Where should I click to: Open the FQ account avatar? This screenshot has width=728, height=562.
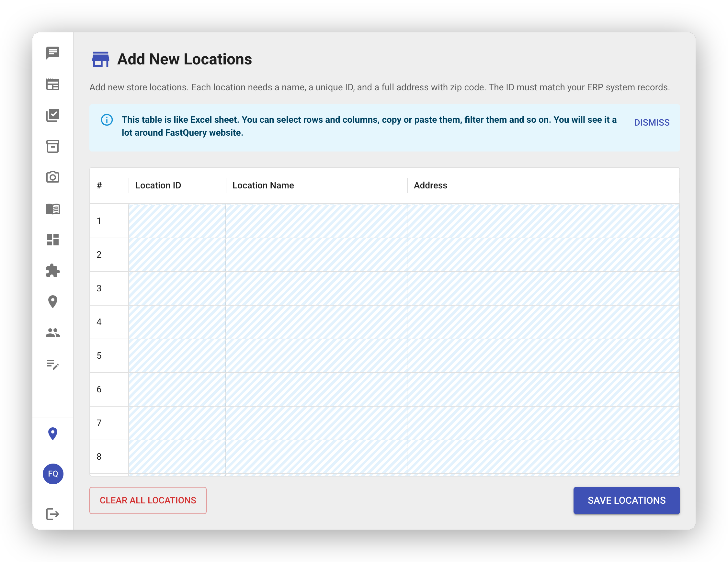tap(52, 474)
